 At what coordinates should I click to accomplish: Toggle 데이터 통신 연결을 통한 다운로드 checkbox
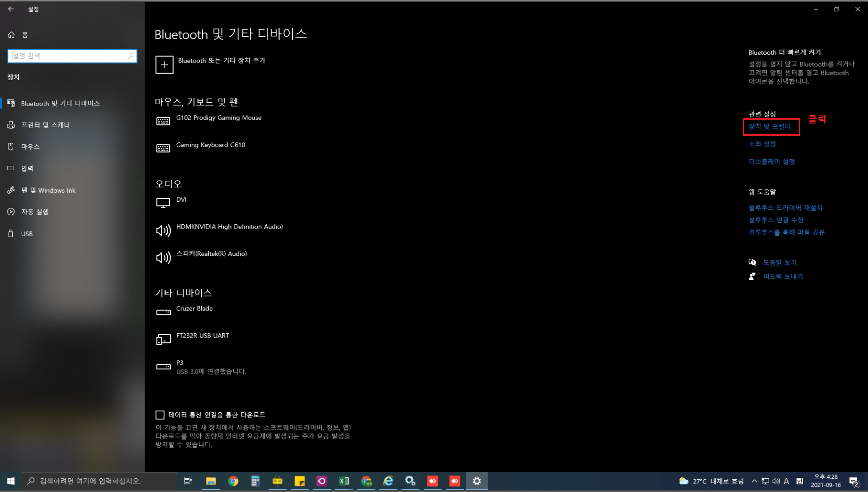(160, 415)
